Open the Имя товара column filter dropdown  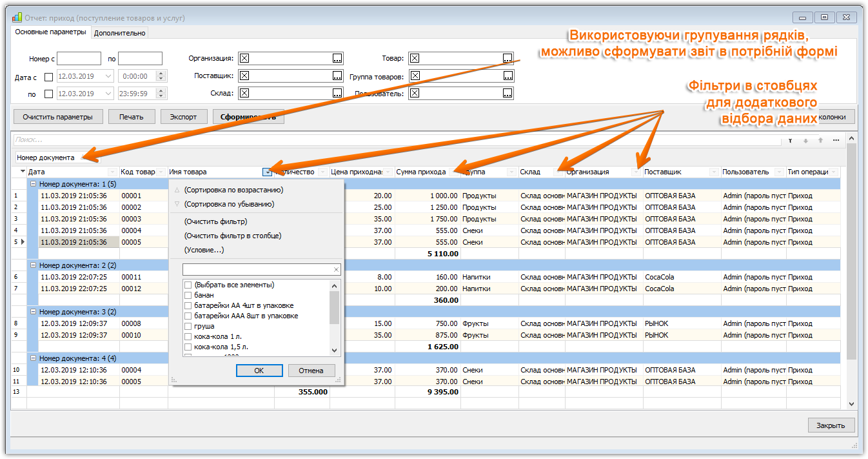[x=267, y=172]
